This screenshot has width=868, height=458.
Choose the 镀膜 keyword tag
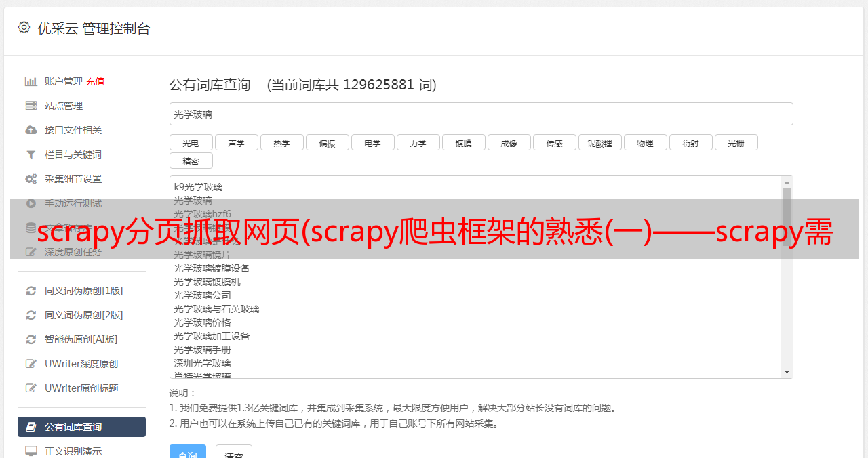464,142
